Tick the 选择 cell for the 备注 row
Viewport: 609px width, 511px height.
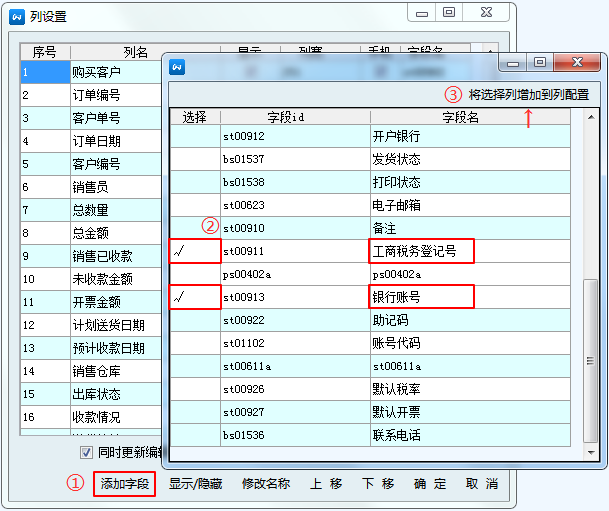pyautogui.click(x=194, y=228)
